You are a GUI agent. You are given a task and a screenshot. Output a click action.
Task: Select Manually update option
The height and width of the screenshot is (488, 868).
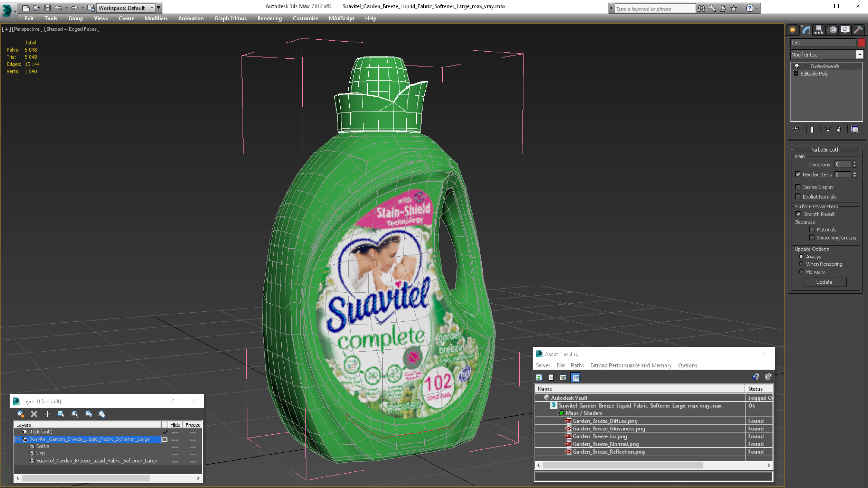point(801,271)
